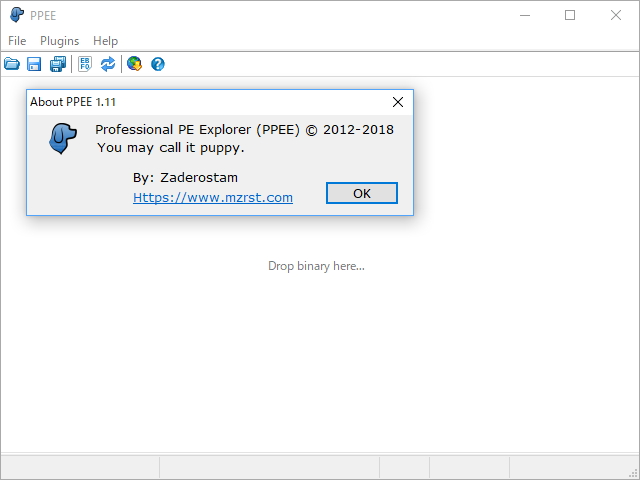The height and width of the screenshot is (480, 640).
Task: Click the About PPEE 1.11 title
Action: (73, 102)
